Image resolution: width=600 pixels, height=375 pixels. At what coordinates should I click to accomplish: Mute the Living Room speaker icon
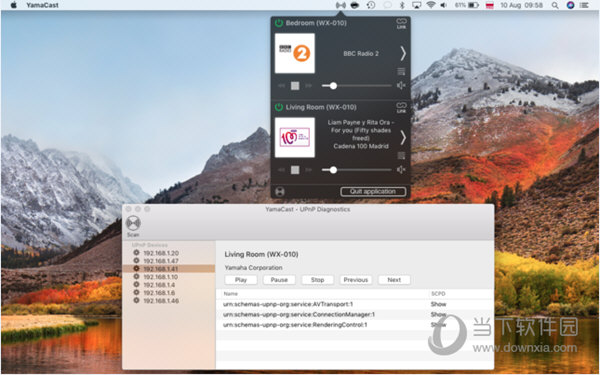pos(401,170)
